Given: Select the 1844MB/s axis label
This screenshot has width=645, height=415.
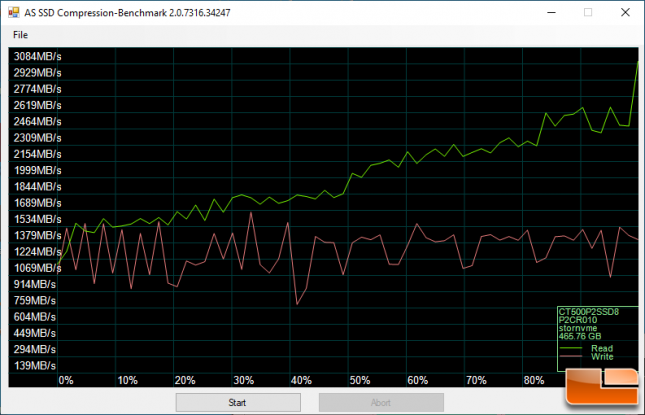Looking at the screenshot, I should 37,187.
